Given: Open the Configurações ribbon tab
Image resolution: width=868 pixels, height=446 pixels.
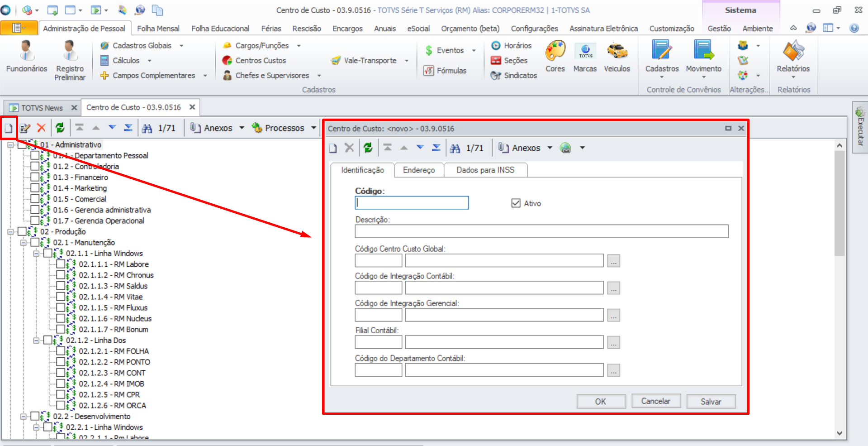Looking at the screenshot, I should tap(534, 29).
